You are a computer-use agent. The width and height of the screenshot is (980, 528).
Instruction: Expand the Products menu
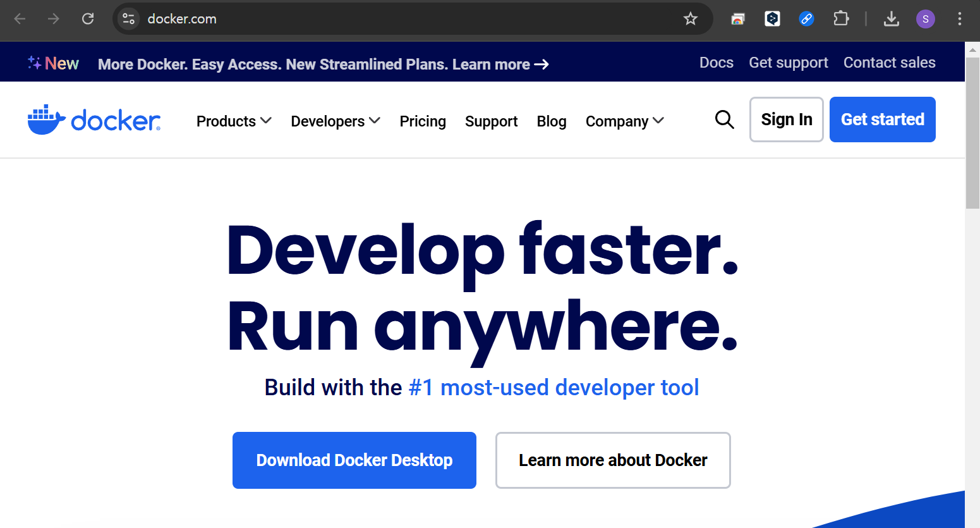tap(234, 121)
